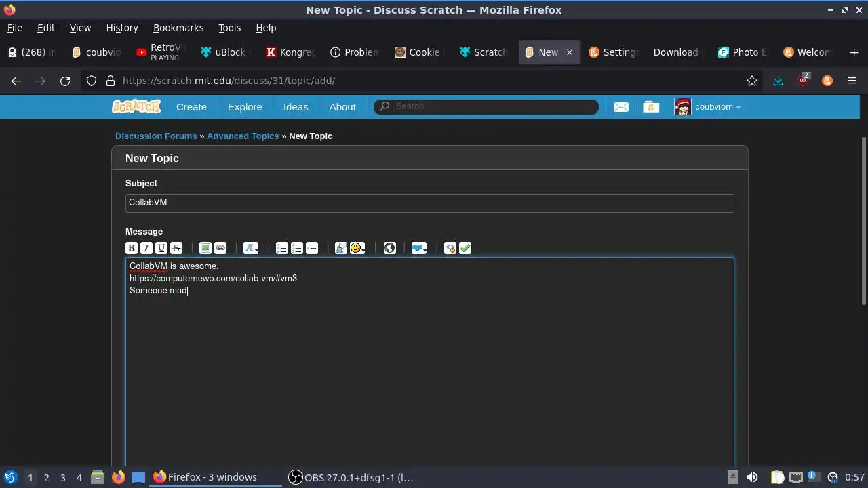868x488 pixels.
Task: Open Firefox downloads panel
Action: click(778, 81)
